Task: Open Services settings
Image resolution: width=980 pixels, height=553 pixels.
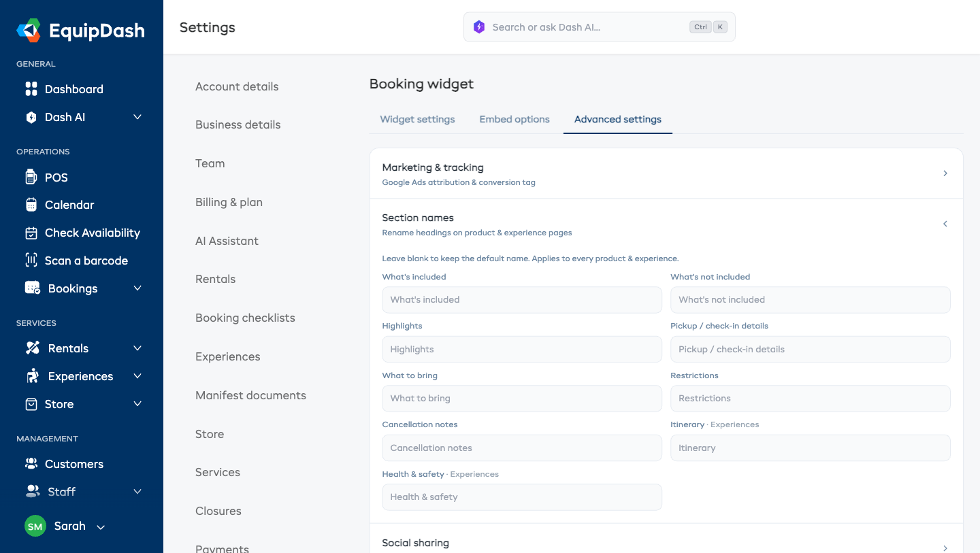Action: click(218, 472)
